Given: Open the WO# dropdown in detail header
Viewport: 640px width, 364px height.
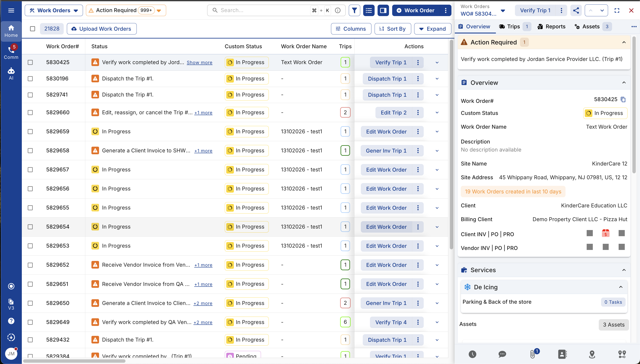Looking at the screenshot, I should pyautogui.click(x=503, y=11).
